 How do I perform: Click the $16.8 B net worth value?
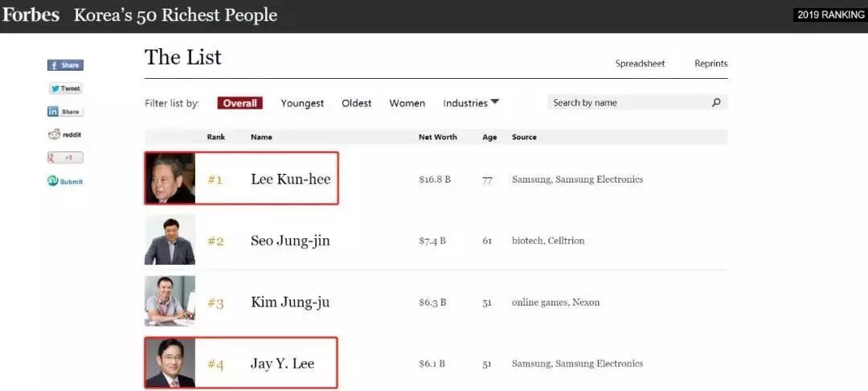point(435,179)
